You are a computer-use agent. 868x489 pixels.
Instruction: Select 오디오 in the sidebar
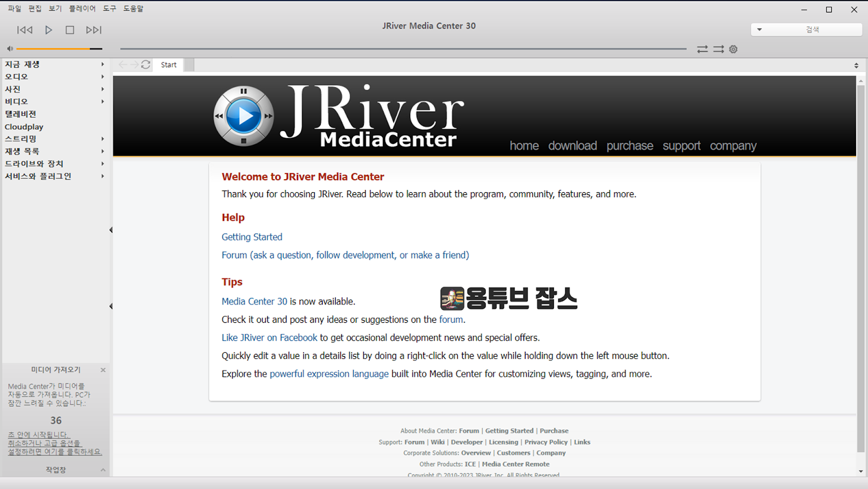click(x=16, y=77)
